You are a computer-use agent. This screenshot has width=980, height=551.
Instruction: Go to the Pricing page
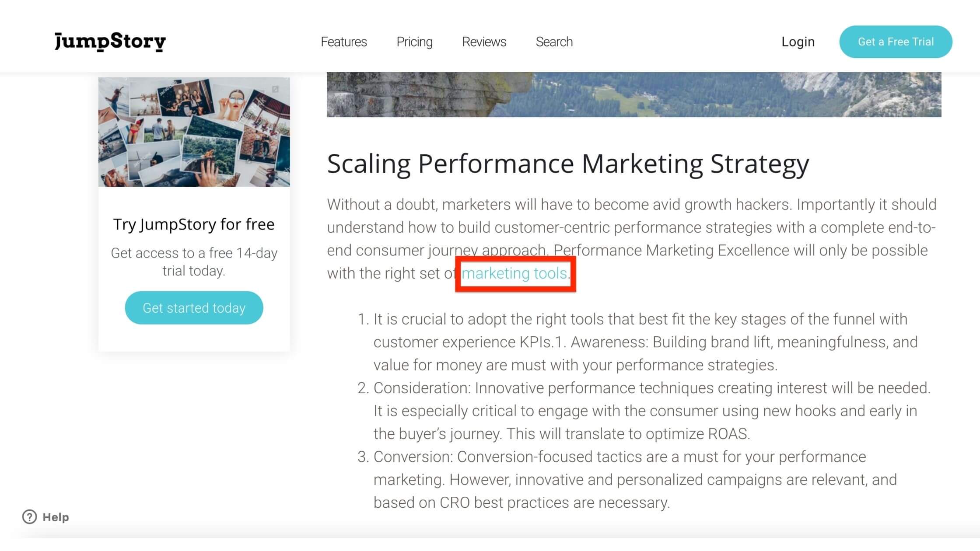pyautogui.click(x=414, y=42)
